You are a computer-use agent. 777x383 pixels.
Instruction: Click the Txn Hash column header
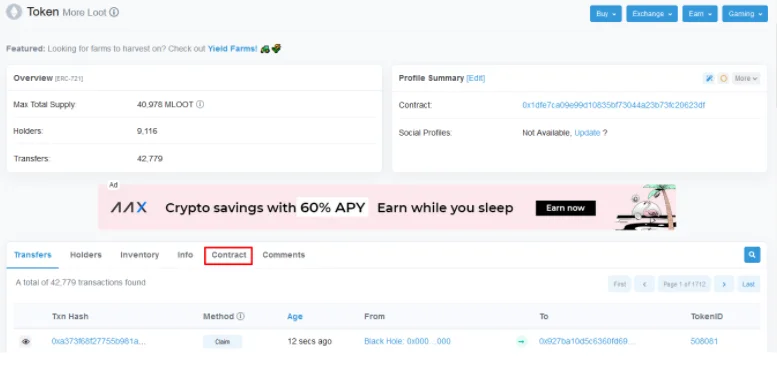point(70,316)
